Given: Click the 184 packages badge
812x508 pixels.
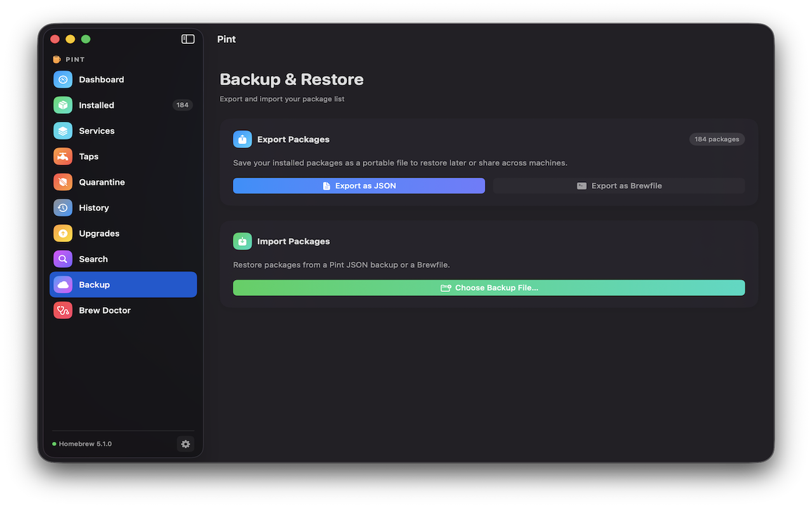Looking at the screenshot, I should (717, 139).
